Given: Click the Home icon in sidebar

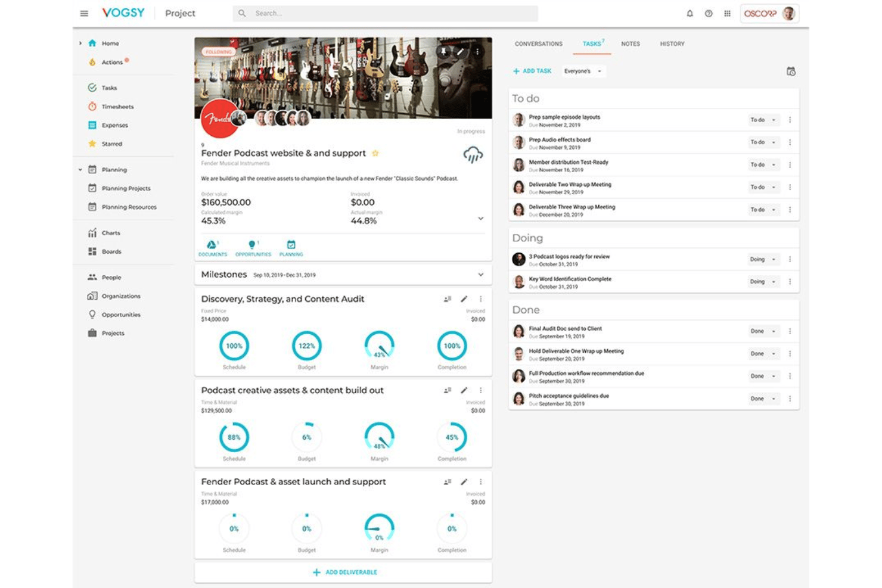Looking at the screenshot, I should pyautogui.click(x=92, y=43).
